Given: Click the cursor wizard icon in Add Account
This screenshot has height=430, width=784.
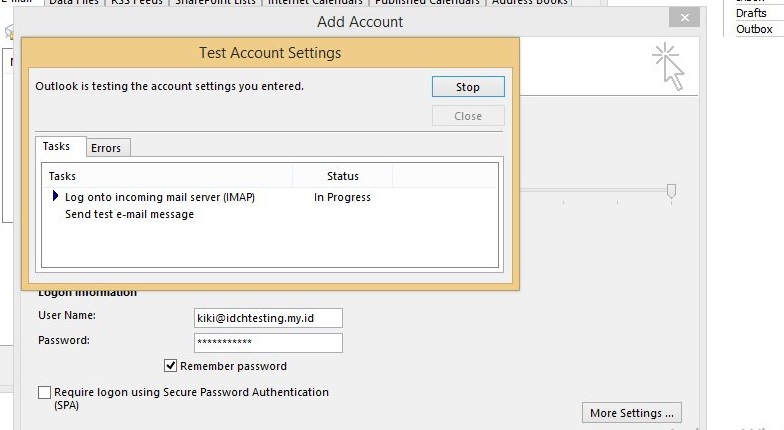Looking at the screenshot, I should coord(669,66).
